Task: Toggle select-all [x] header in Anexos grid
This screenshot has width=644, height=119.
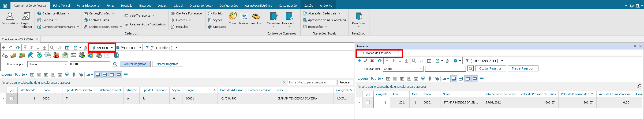Action: pos(368,94)
